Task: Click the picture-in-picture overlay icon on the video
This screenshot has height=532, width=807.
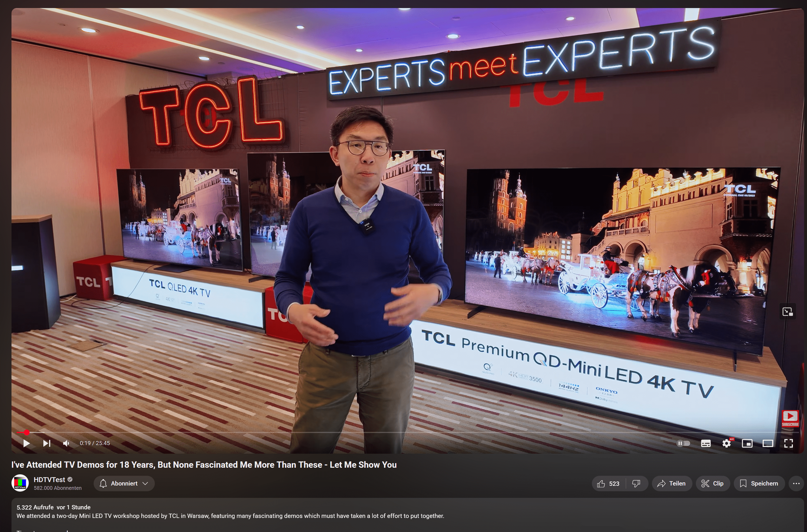Action: click(787, 311)
